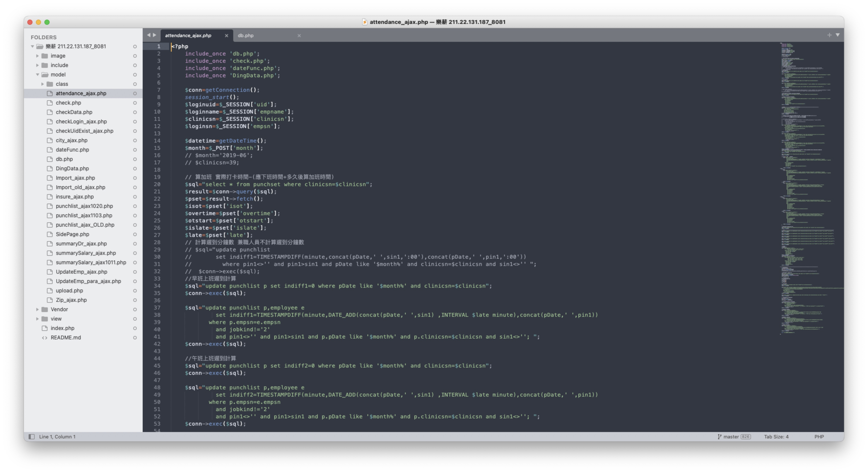Click the index.php file icon

[44, 328]
